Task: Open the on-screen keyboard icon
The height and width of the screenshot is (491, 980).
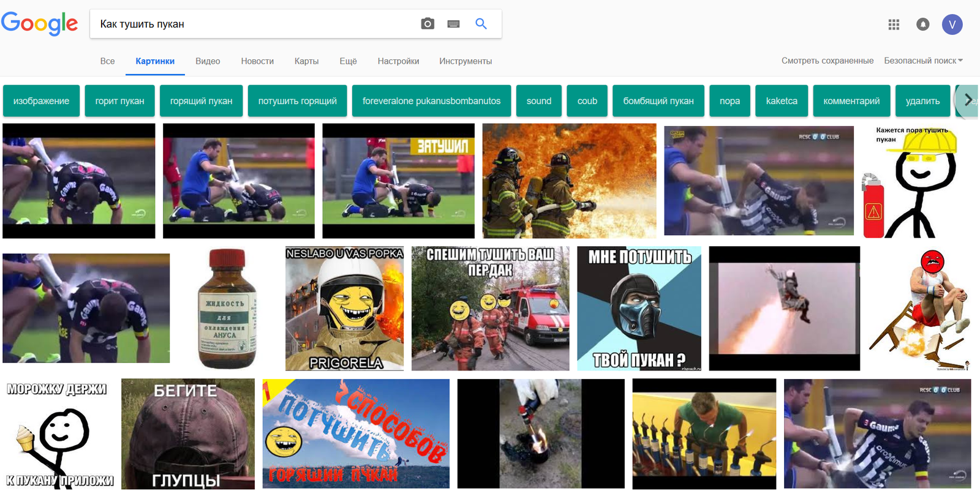Action: point(453,24)
